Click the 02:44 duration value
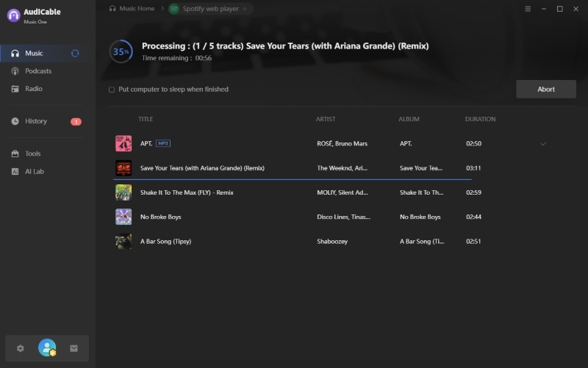588x368 pixels. point(473,217)
